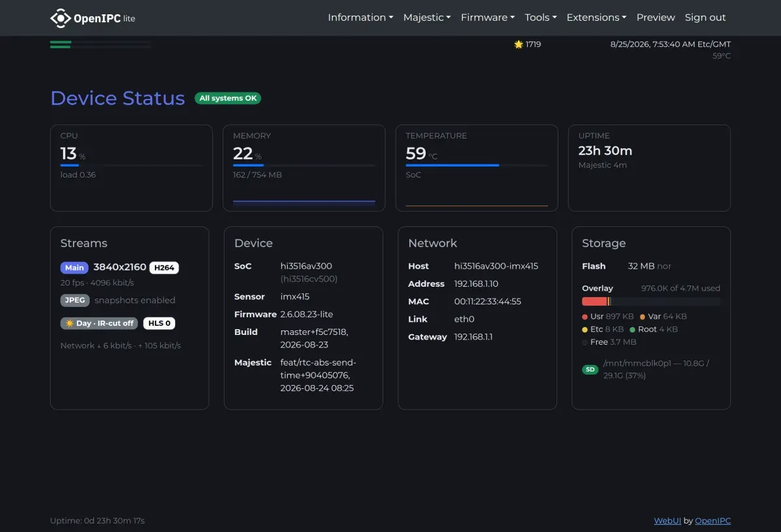Click the 59°C reading under the clock
The height and width of the screenshot is (532, 781).
coord(722,56)
